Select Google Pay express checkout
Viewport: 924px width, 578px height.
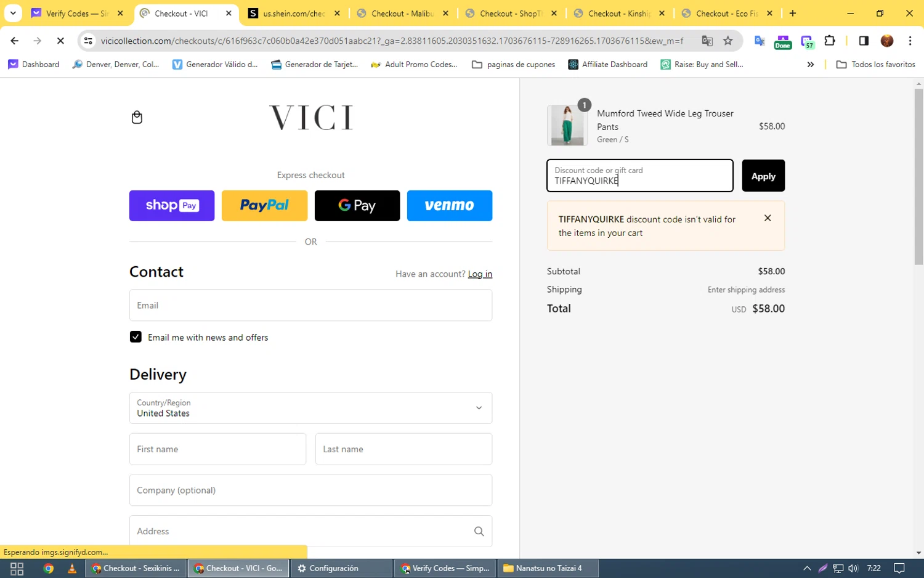click(357, 206)
